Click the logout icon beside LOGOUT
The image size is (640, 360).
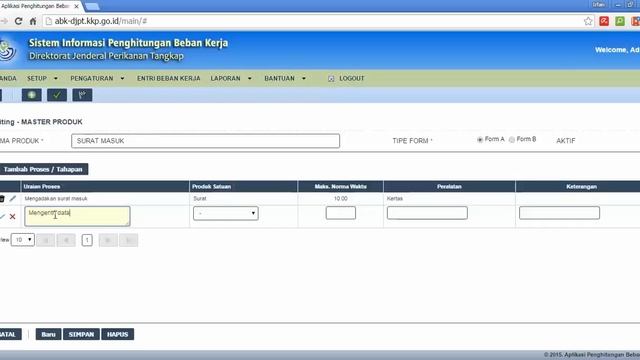pos(331,78)
